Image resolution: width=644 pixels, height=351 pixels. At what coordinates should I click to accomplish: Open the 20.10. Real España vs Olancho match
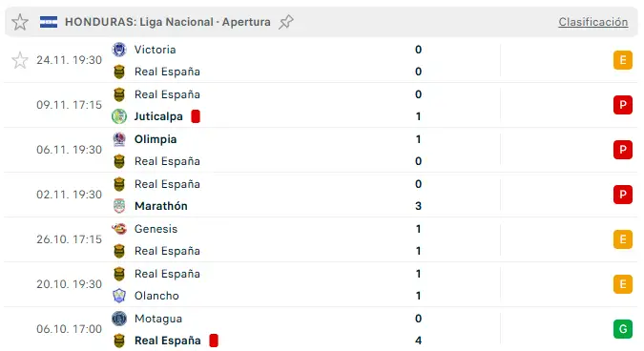pos(321,284)
